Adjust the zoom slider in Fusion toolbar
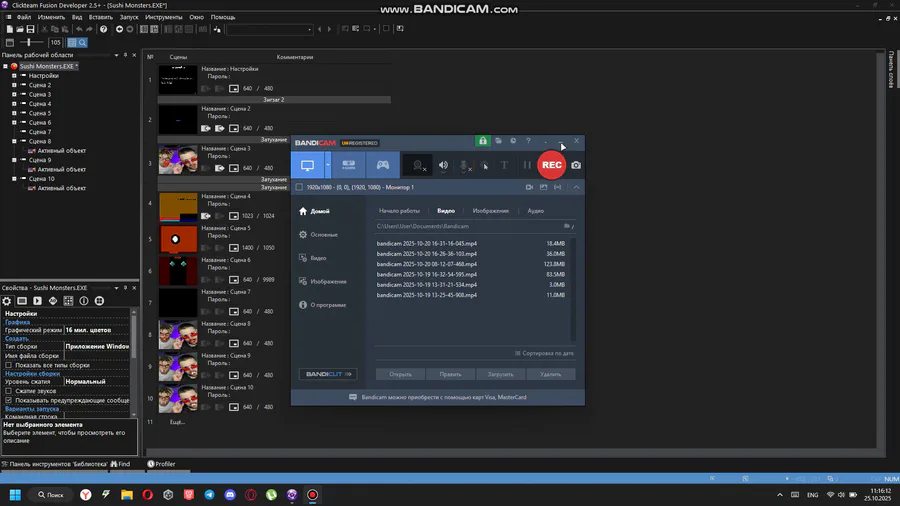Image resolution: width=900 pixels, height=506 pixels. 30,42
